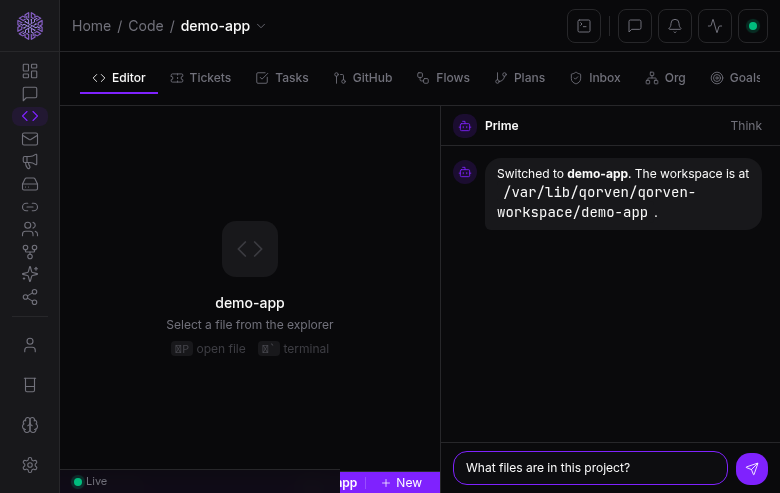This screenshot has width=780, height=493.
Task: Switch to the GitHub tab
Action: pyautogui.click(x=363, y=78)
